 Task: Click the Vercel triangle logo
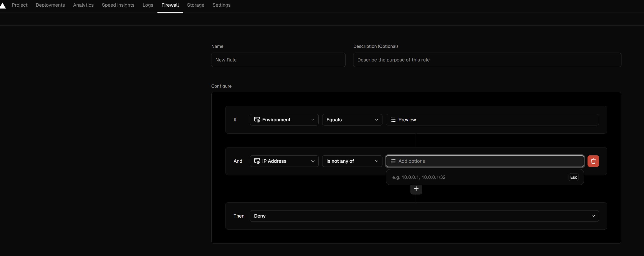point(2,5)
